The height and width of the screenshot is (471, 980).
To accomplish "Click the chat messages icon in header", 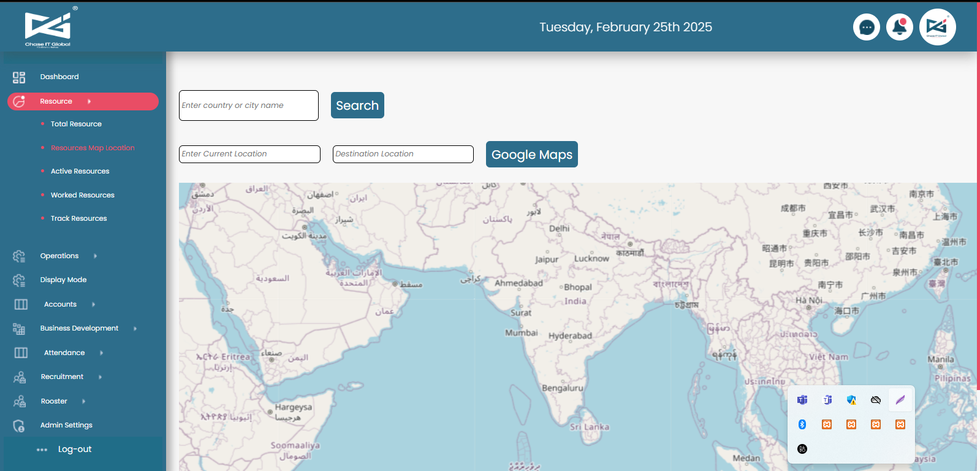I will (x=866, y=27).
